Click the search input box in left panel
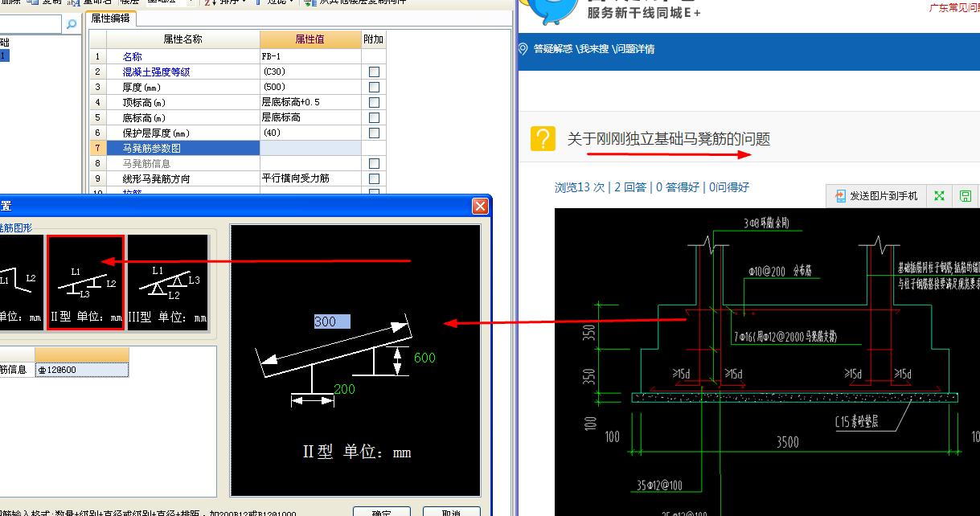 click(31, 25)
